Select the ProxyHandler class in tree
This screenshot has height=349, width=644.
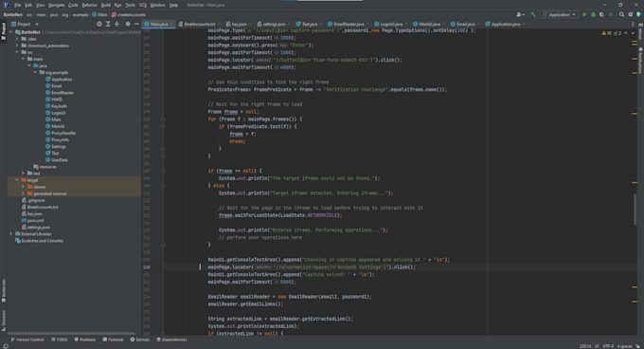[63, 133]
